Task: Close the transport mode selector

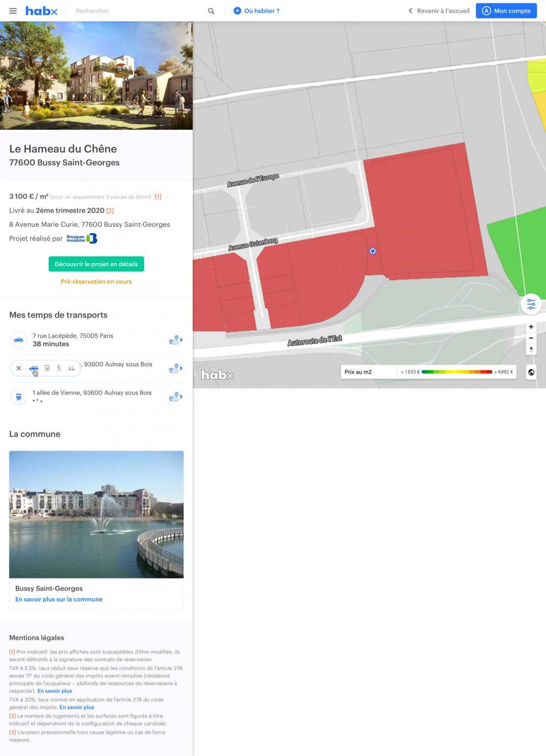Action: click(19, 368)
